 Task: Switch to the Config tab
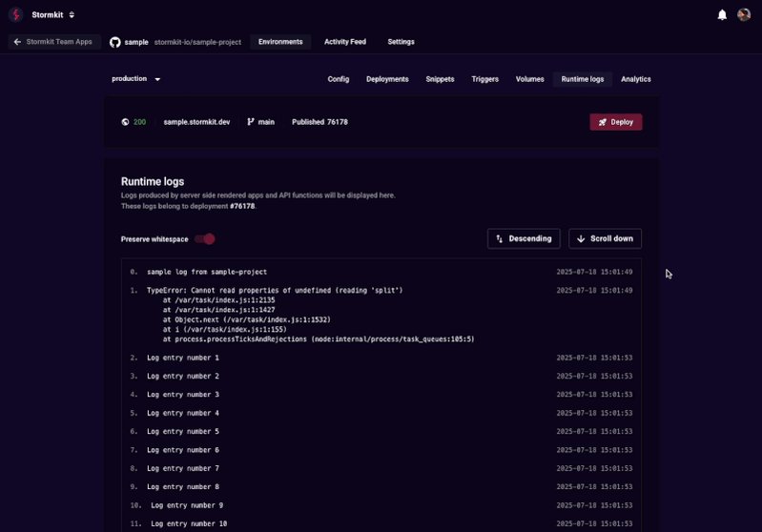coord(339,79)
